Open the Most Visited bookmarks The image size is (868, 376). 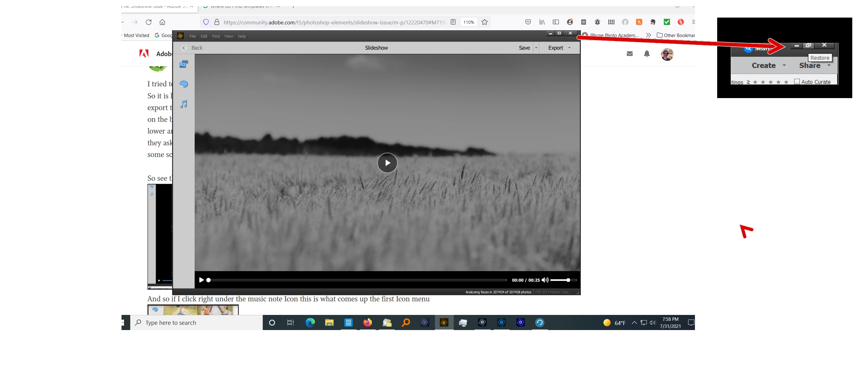pyautogui.click(x=136, y=35)
